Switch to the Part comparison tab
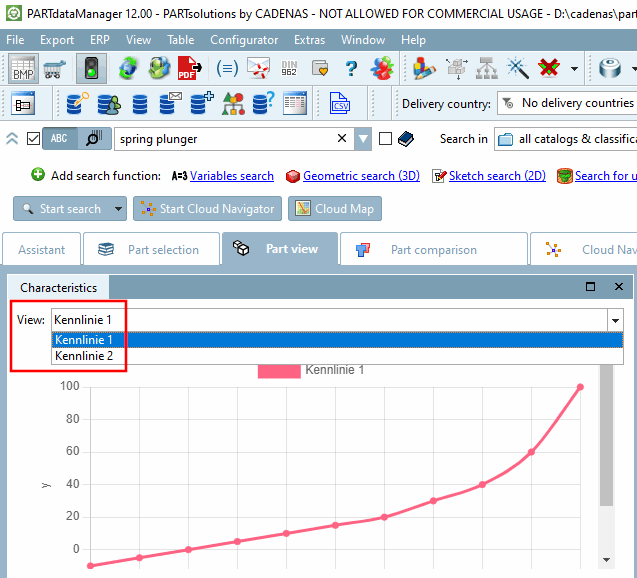The height and width of the screenshot is (578, 637). click(433, 249)
